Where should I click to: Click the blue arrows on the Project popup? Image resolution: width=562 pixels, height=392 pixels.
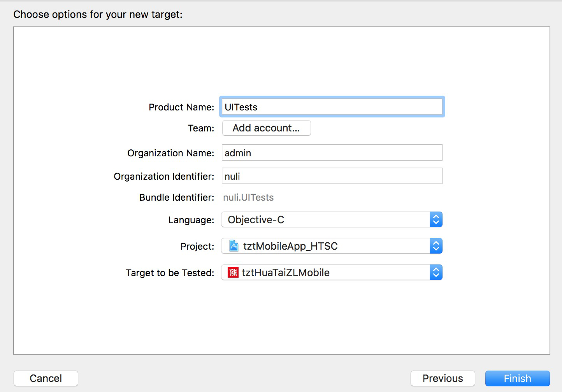(x=436, y=246)
